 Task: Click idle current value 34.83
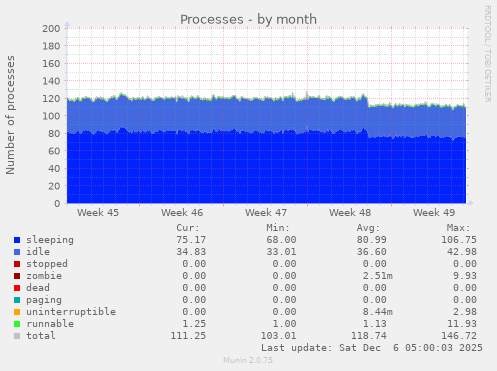[x=191, y=252]
